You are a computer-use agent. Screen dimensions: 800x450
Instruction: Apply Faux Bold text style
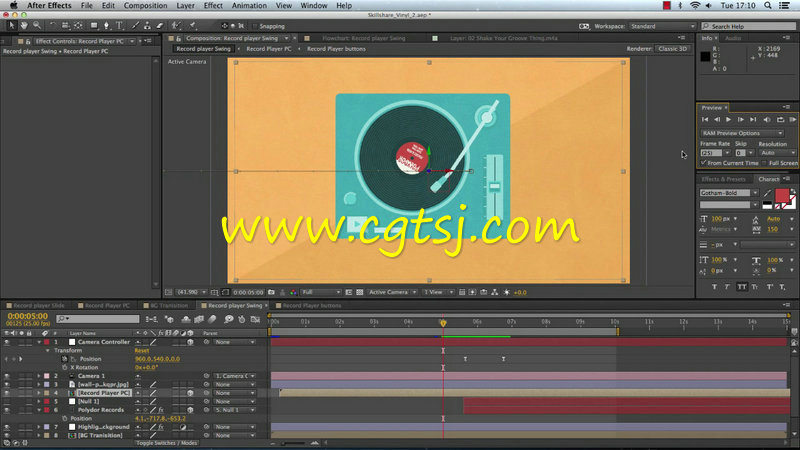[714, 287]
